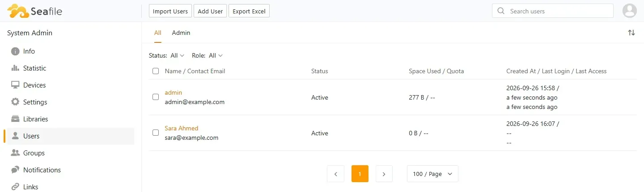The height and width of the screenshot is (192, 644).
Task: Open the Devices monitor icon
Action: coord(15,85)
